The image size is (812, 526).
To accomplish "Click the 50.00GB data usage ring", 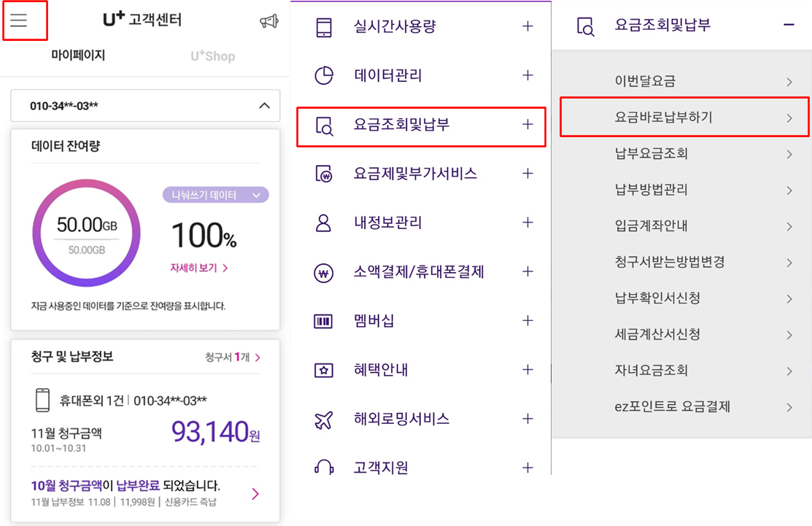I will tap(87, 233).
